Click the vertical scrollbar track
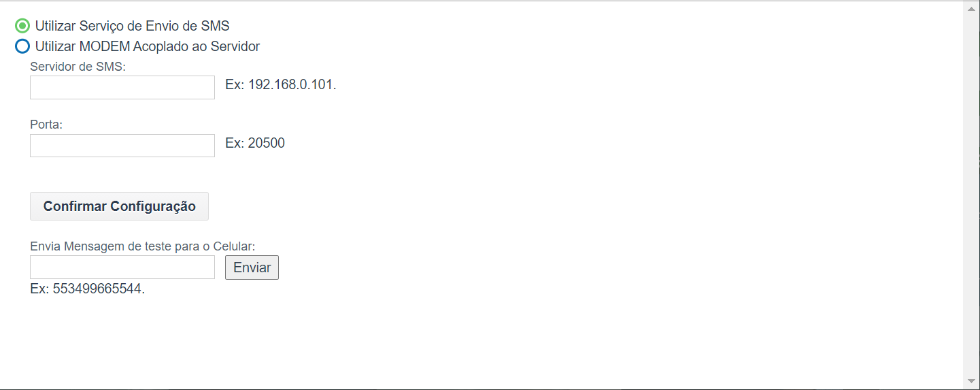This screenshot has height=390, width=980. click(971, 195)
